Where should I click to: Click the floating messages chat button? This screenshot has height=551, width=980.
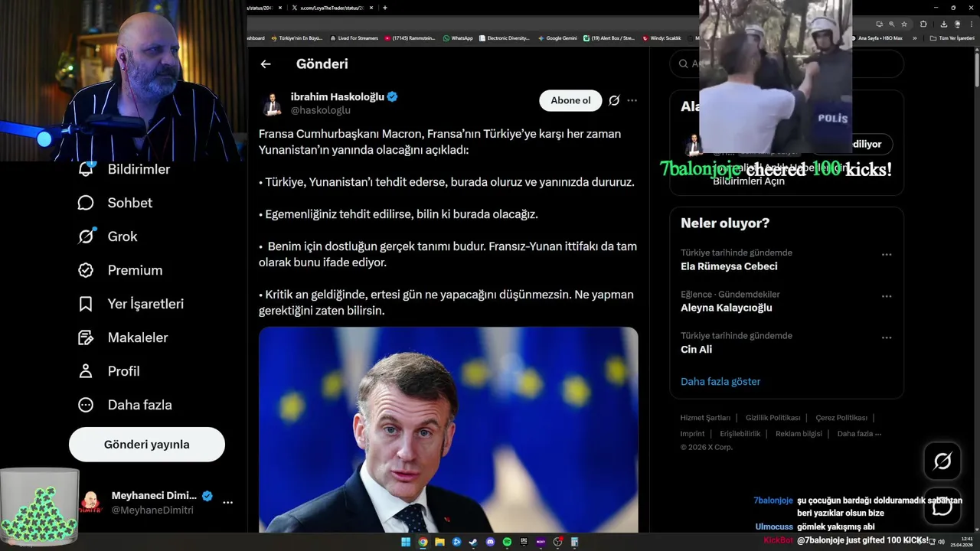(x=942, y=506)
